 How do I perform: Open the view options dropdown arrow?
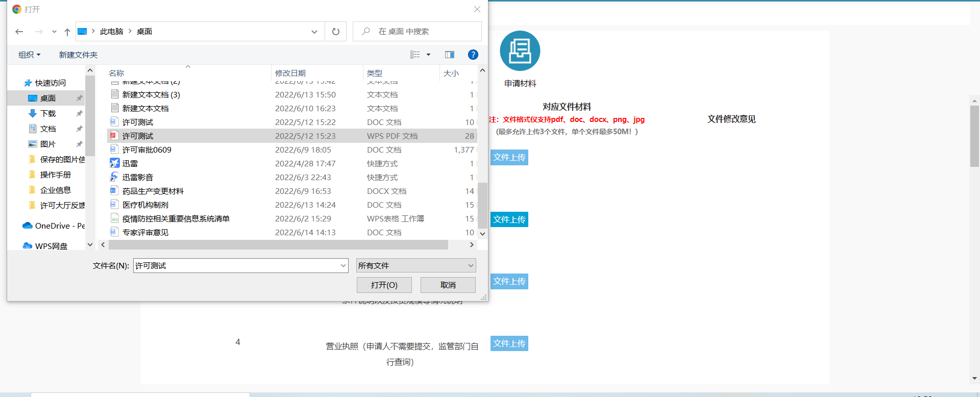click(428, 55)
